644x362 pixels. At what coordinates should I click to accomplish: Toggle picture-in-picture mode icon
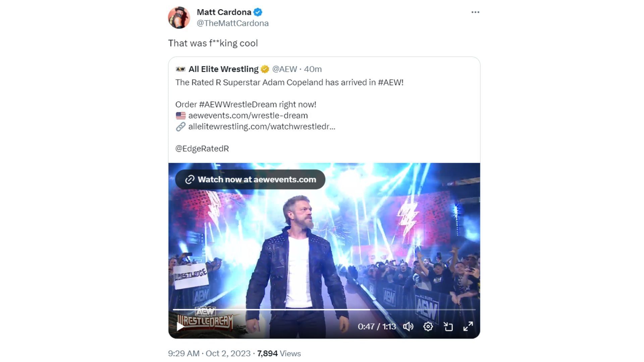(x=448, y=326)
